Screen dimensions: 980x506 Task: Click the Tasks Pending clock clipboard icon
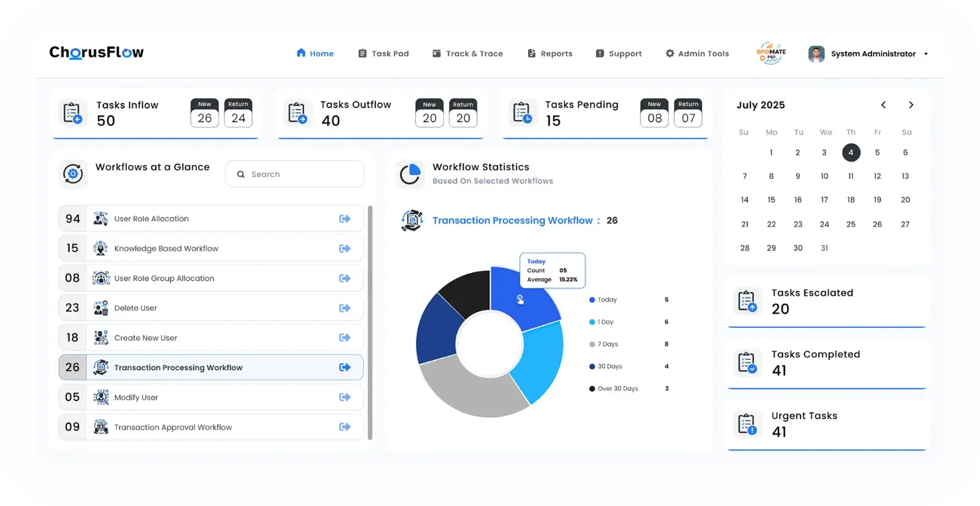click(522, 113)
